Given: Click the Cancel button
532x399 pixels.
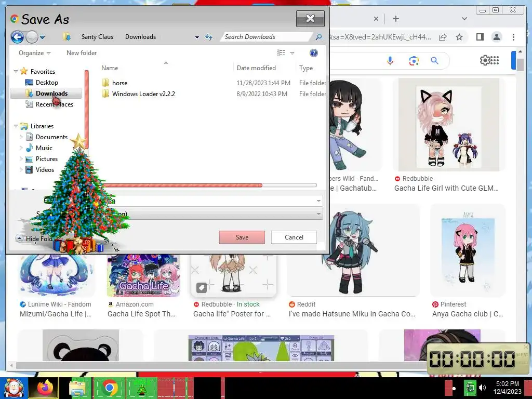Looking at the screenshot, I should tap(294, 237).
